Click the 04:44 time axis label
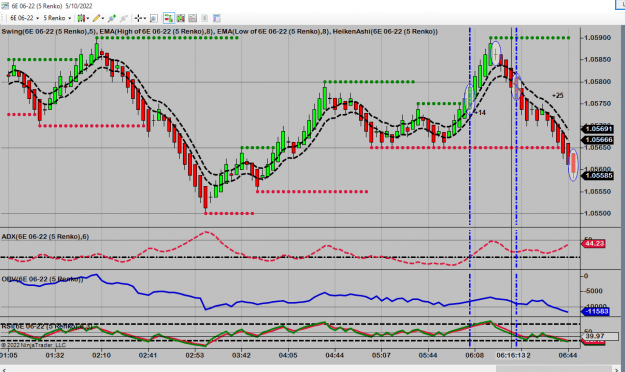The height and width of the screenshot is (372, 625). [x=334, y=355]
